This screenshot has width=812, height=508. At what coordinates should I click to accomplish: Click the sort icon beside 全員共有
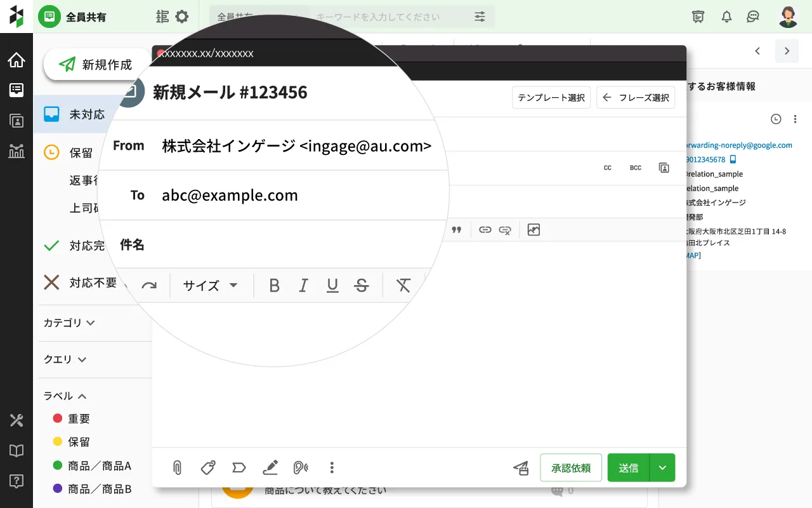[x=162, y=17]
